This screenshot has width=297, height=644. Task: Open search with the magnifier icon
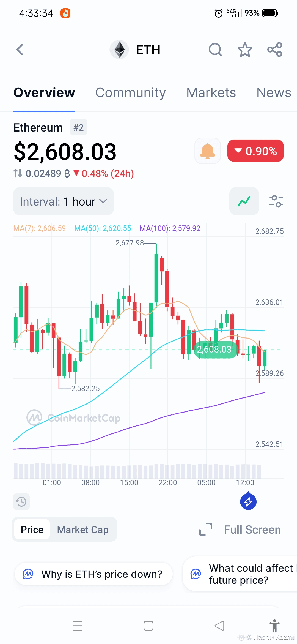215,50
